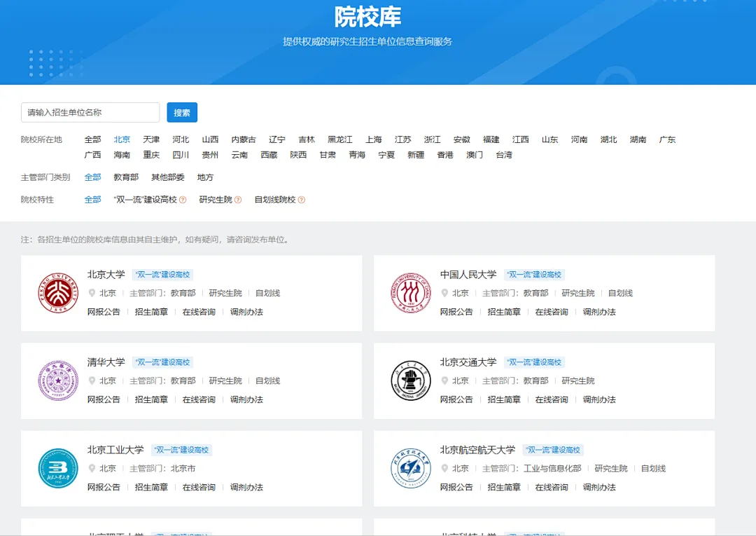Open 在线咨询 for 中国人民大学

(552, 312)
